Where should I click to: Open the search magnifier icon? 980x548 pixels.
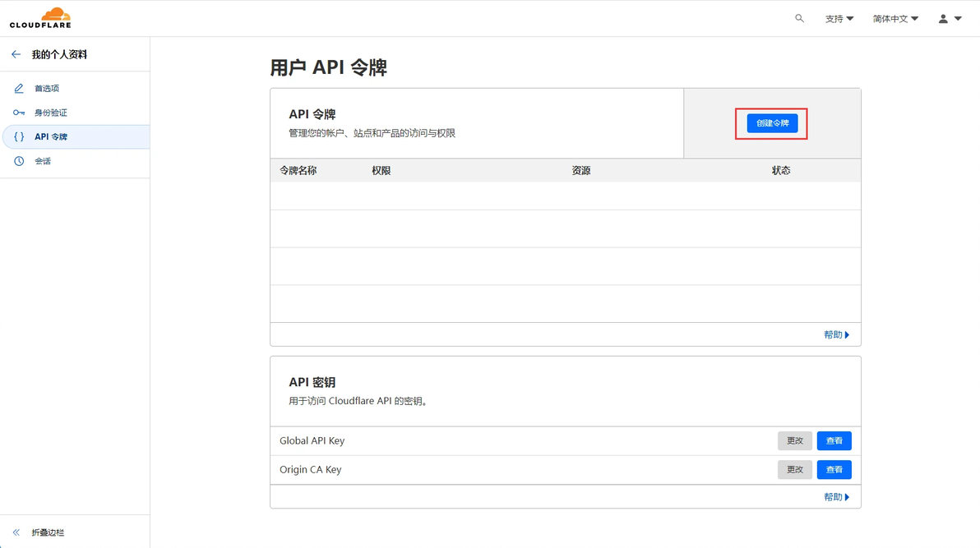point(799,19)
